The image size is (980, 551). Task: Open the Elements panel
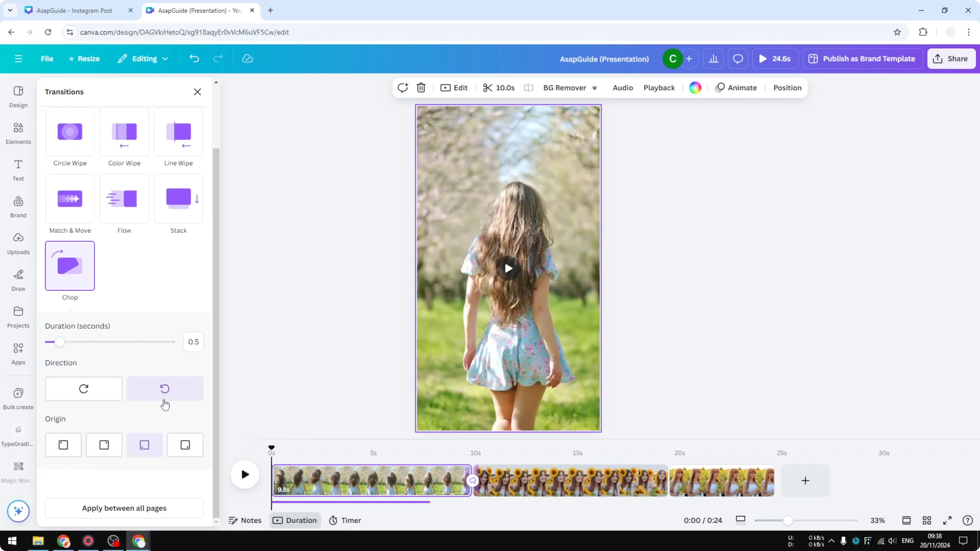(18, 133)
